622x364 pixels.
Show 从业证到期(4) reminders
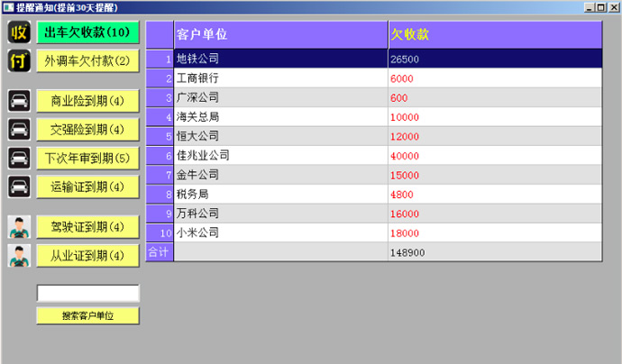(87, 256)
